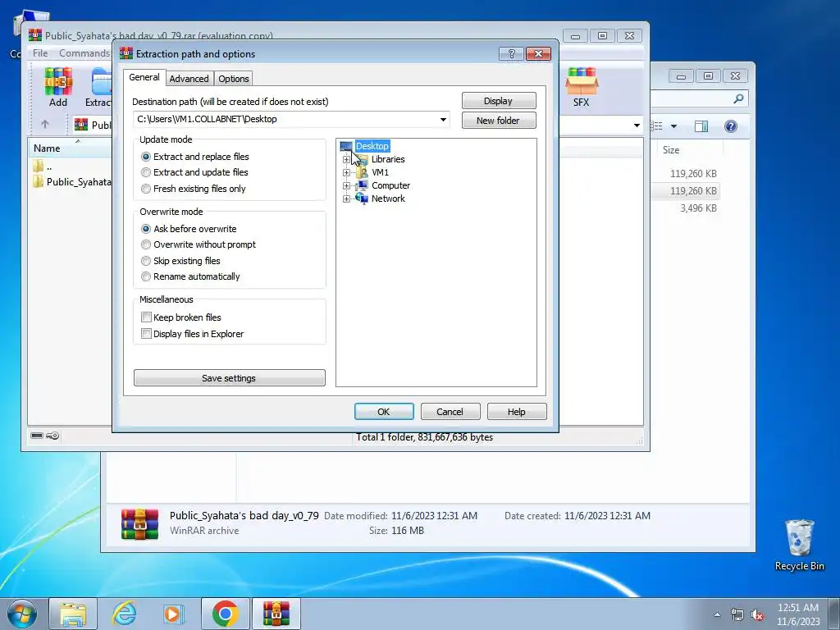Select the parent '..' folder entry
840x630 pixels.
point(43,166)
